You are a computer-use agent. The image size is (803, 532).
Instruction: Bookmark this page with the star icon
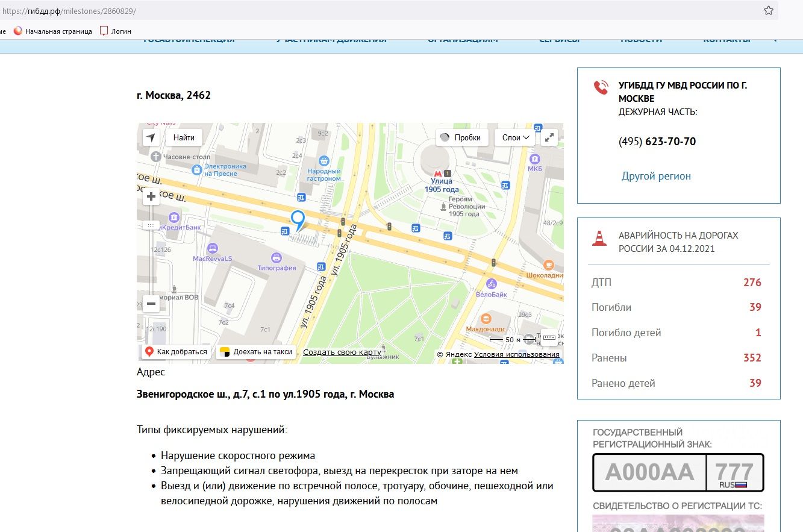point(768,10)
